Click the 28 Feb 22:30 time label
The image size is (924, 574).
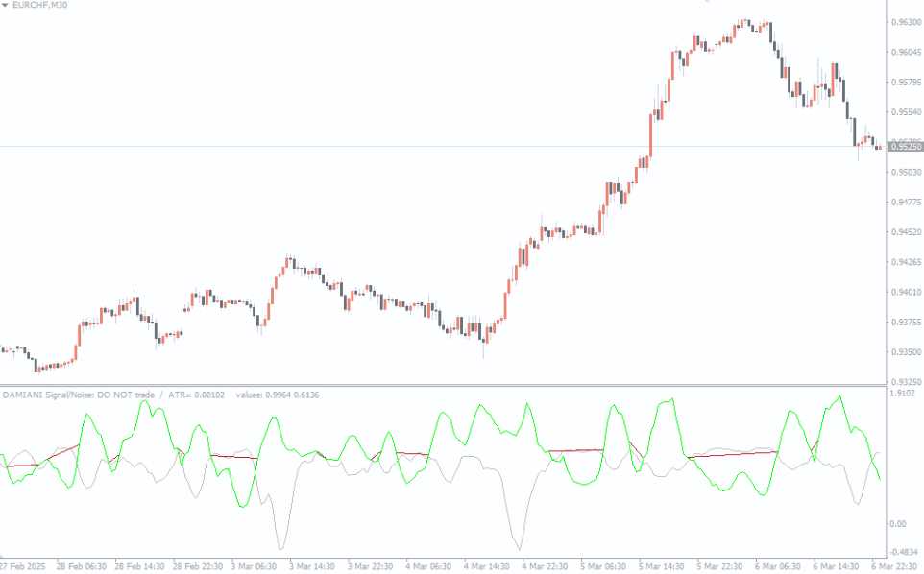point(197,565)
